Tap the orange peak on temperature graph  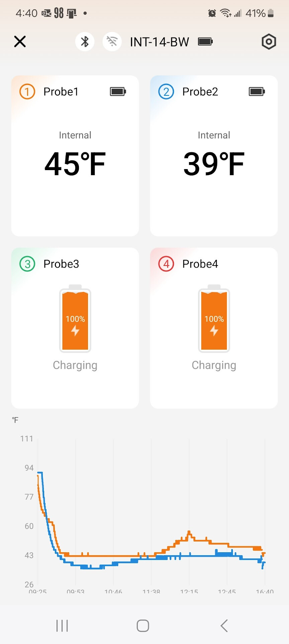tap(189, 532)
